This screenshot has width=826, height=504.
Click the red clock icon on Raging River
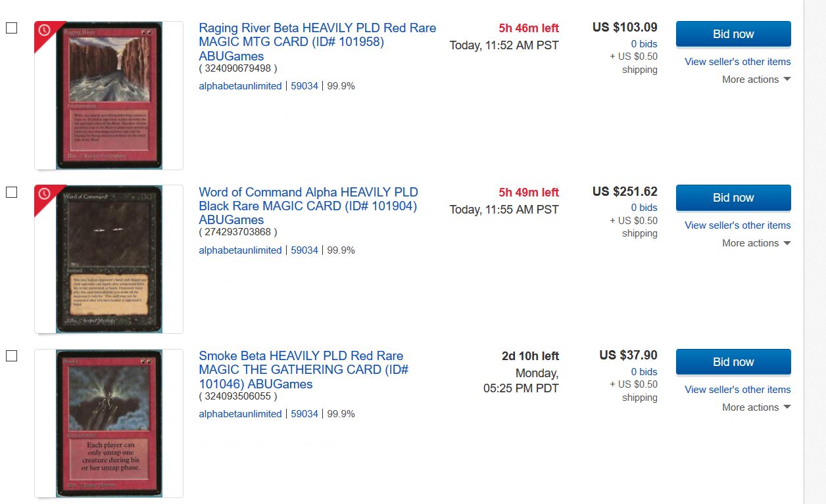coord(45,30)
